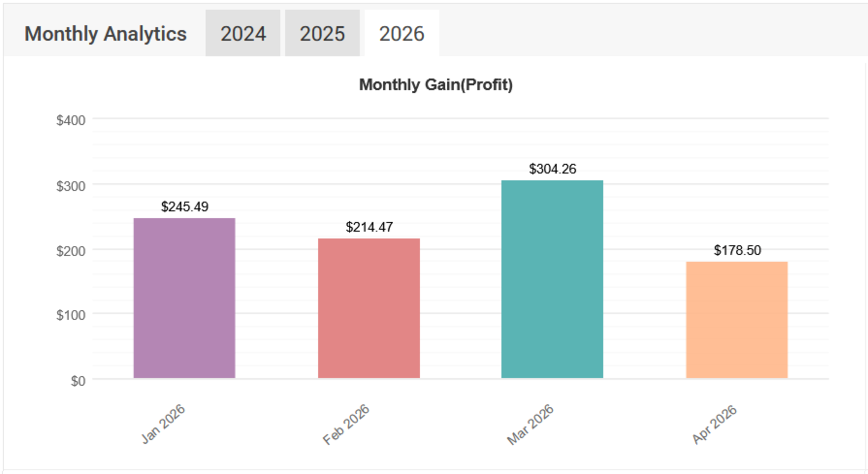Click the Mar 2026 axis label
This screenshot has width=868, height=474.
pos(530,425)
